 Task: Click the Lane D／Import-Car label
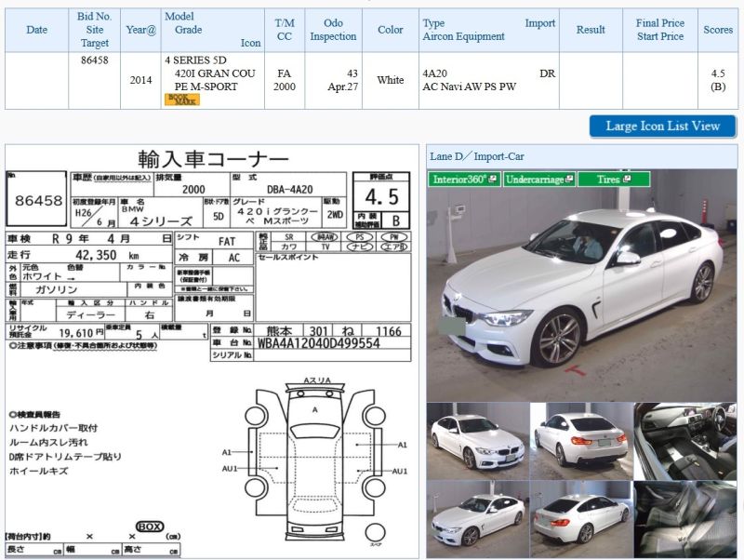[477, 156]
